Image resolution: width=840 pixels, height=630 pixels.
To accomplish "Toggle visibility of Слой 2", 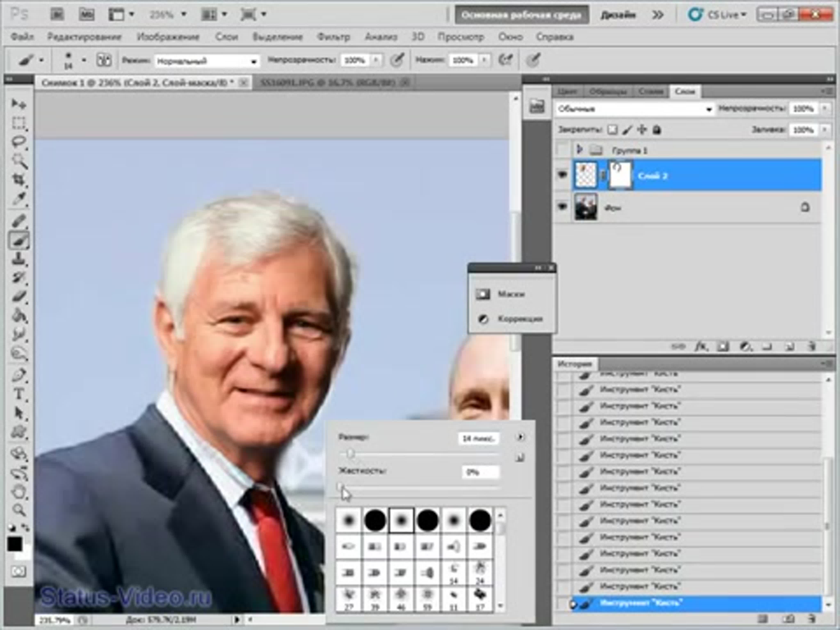I will pyautogui.click(x=562, y=175).
